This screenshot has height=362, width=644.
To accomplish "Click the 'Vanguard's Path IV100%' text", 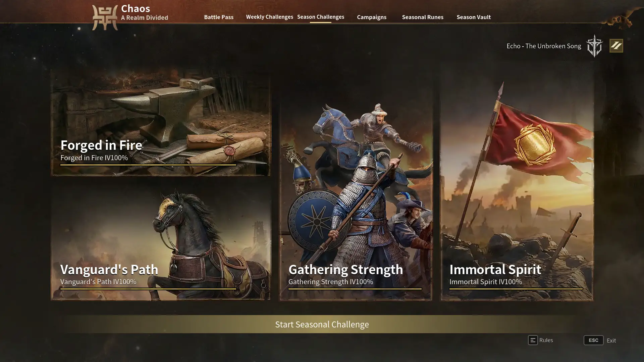I will 98,282.
